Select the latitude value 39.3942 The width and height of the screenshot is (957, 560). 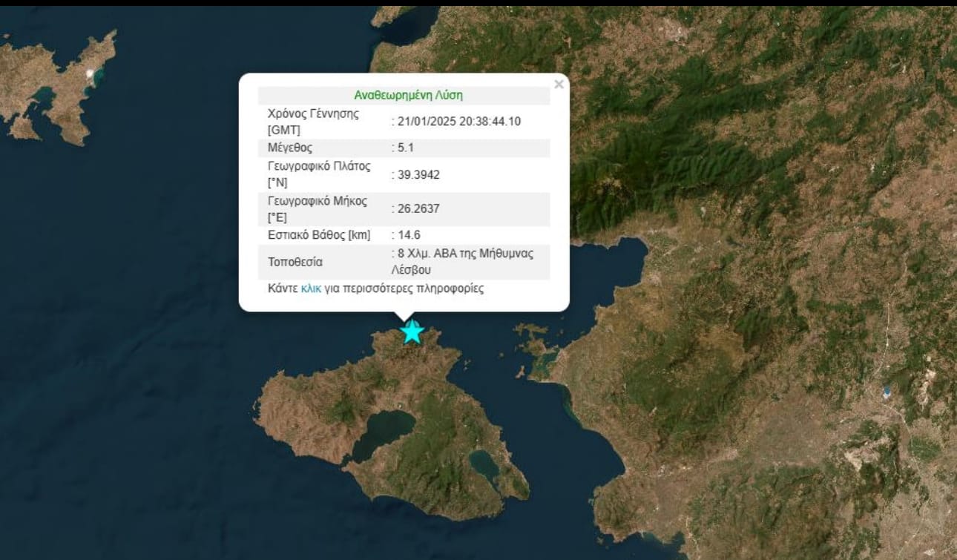[418, 174]
